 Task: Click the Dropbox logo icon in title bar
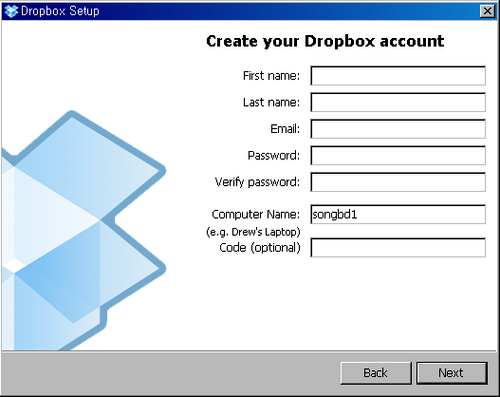[x=11, y=11]
